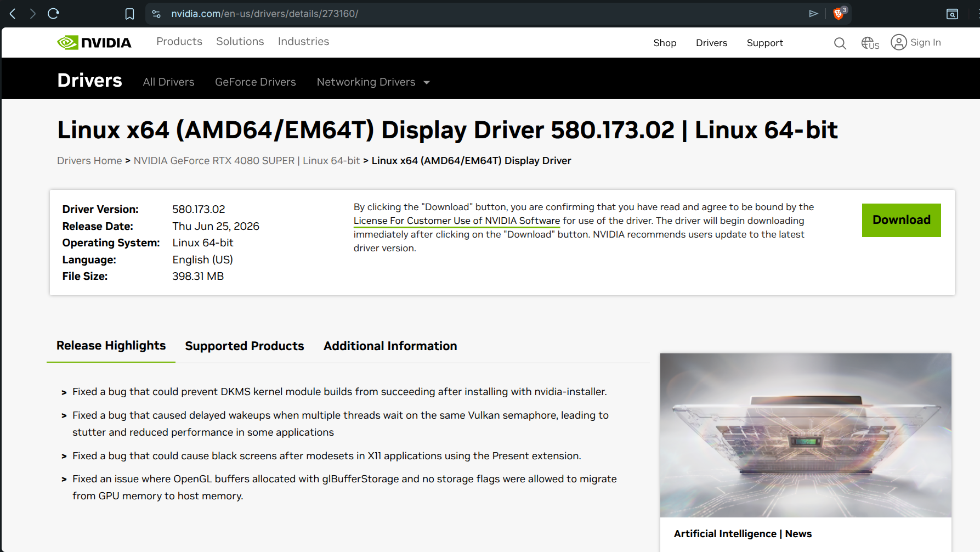Click the file size value 398.31 MB
980x552 pixels.
[198, 276]
